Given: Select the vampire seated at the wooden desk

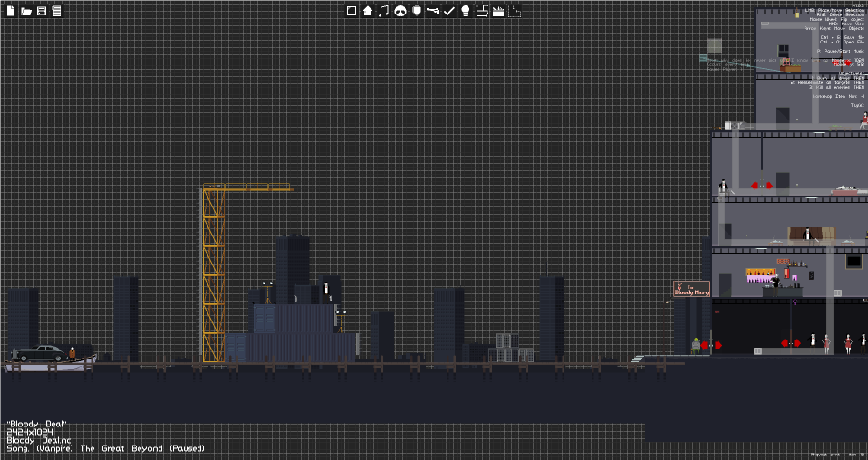Looking at the screenshot, I should coord(807,235).
